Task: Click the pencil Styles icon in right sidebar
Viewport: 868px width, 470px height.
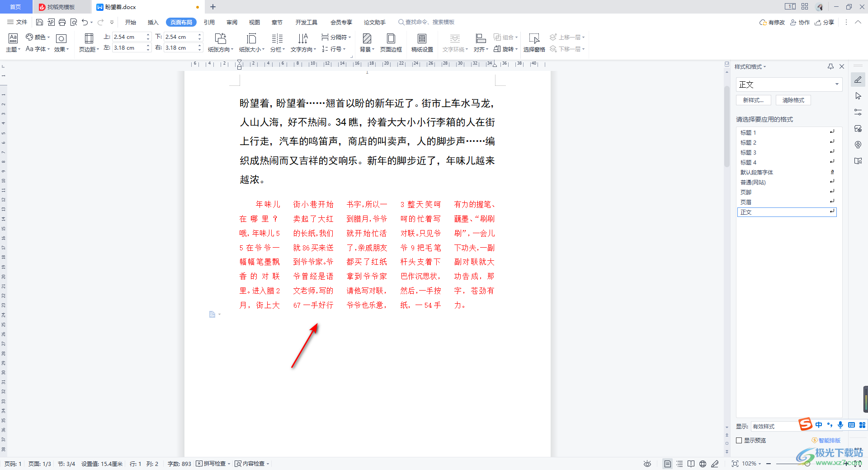Action: [858, 80]
